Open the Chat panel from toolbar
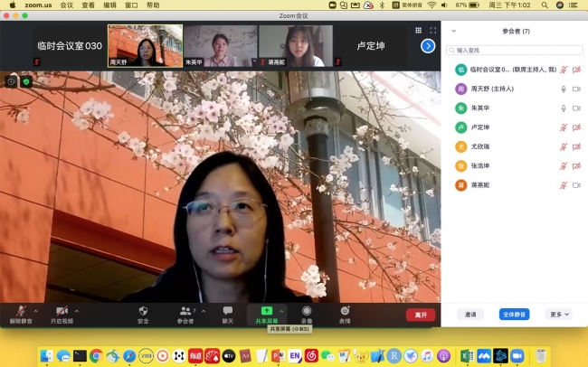 pyautogui.click(x=227, y=311)
